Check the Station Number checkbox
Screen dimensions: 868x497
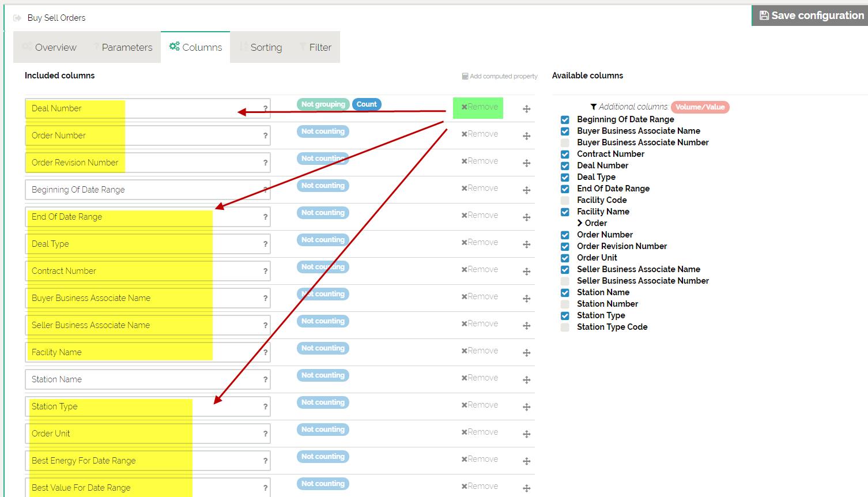[x=565, y=304]
